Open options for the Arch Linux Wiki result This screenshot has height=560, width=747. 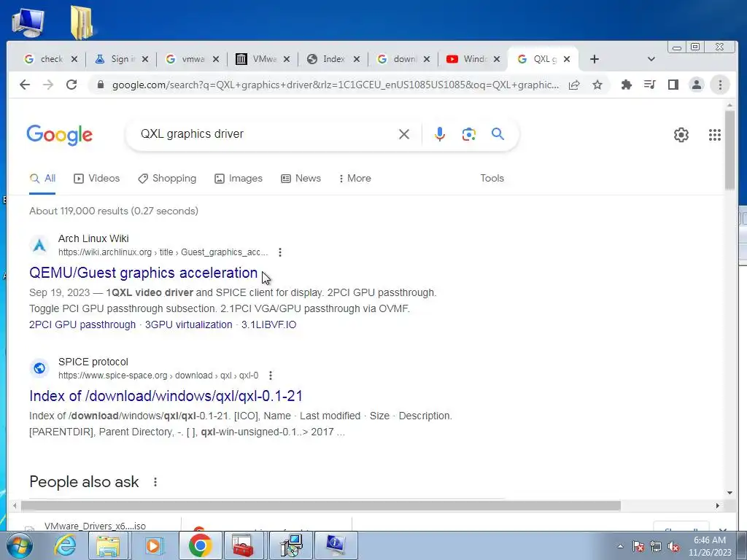click(280, 252)
